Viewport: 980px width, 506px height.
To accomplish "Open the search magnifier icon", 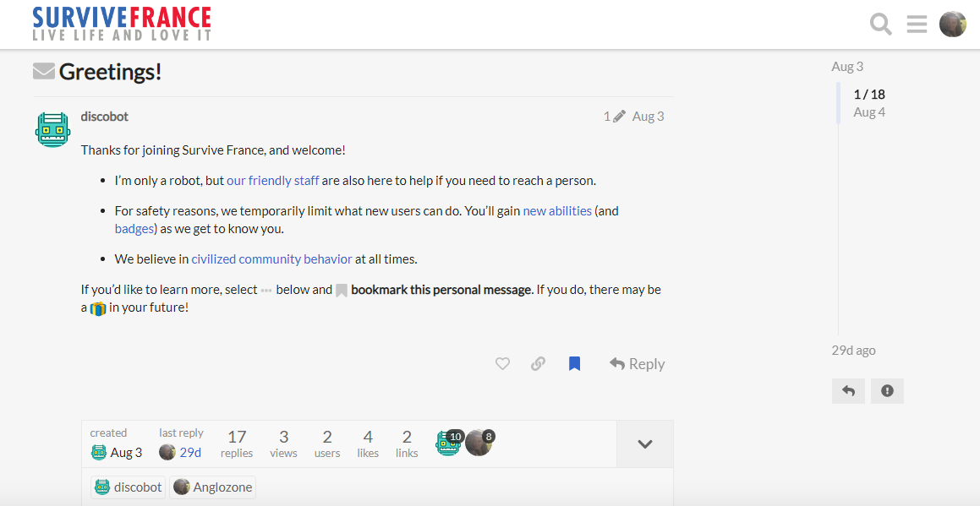I will (881, 24).
